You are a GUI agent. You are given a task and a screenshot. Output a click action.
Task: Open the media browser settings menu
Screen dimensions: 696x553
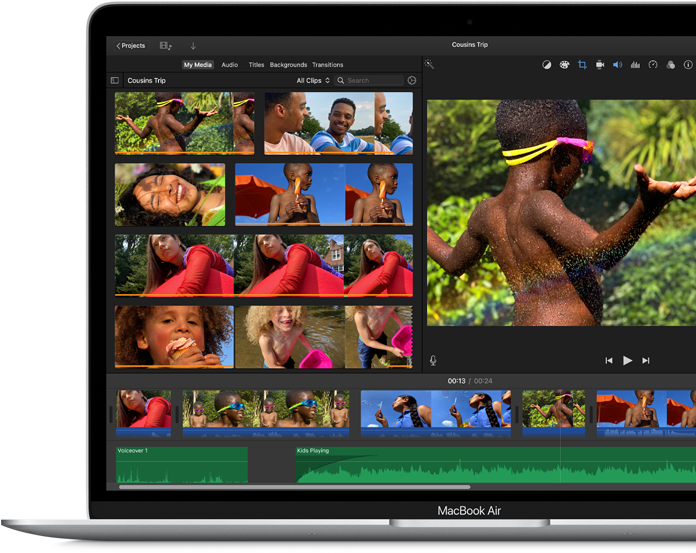[412, 80]
